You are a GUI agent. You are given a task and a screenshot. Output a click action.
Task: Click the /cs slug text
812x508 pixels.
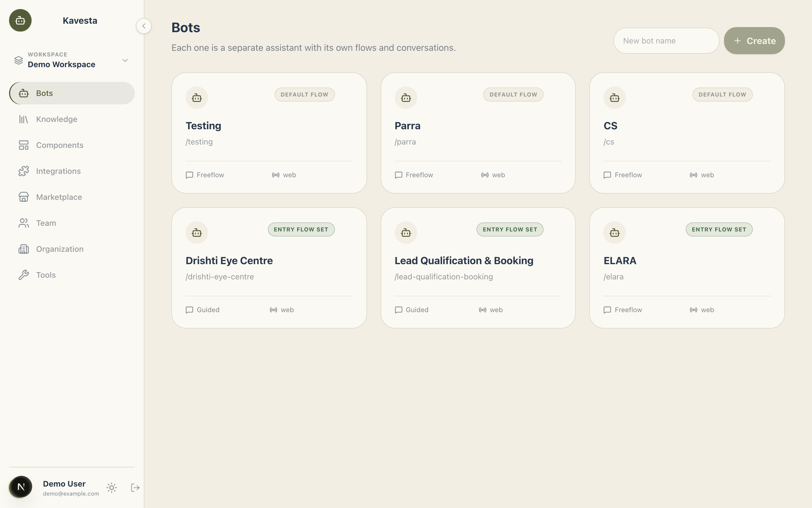tap(609, 142)
